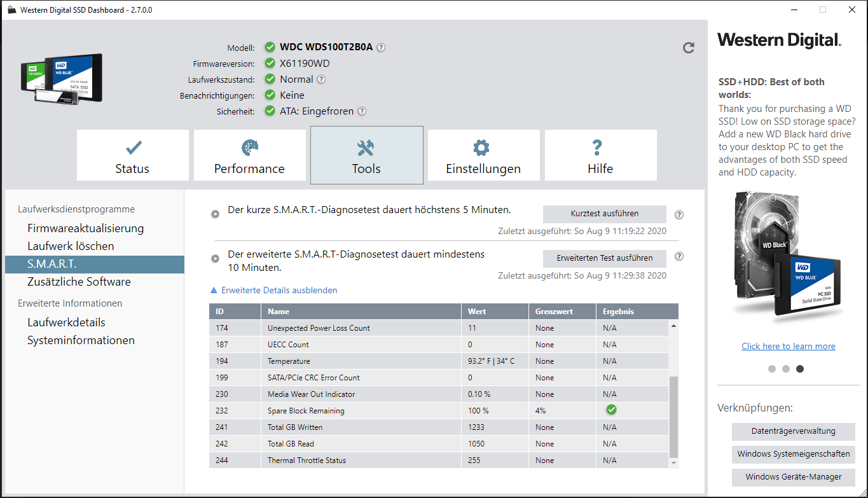Select the Tools tab
This screenshot has width=868, height=498.
tap(366, 156)
